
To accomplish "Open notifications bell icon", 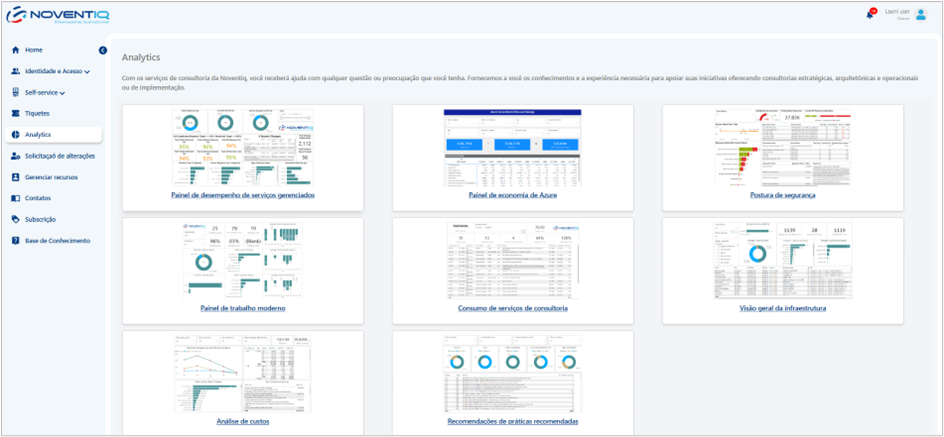I will (870, 14).
